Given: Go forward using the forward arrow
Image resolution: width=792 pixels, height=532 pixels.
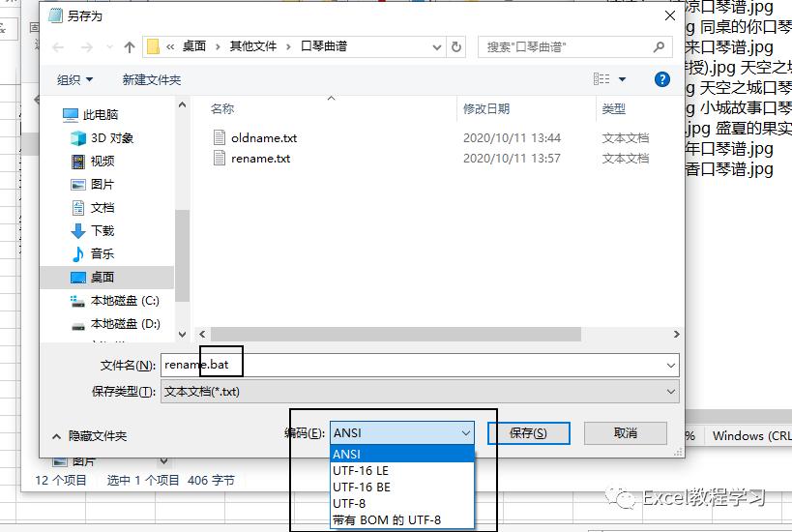Looking at the screenshot, I should 86,47.
